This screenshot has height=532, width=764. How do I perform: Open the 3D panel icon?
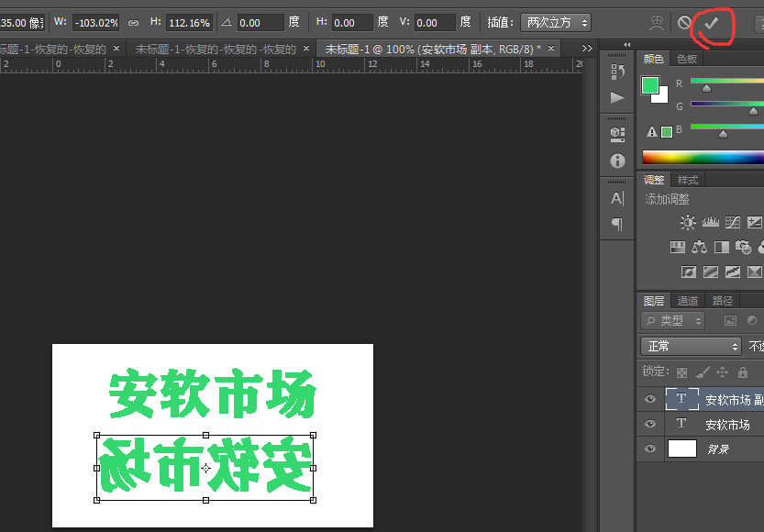point(617,133)
